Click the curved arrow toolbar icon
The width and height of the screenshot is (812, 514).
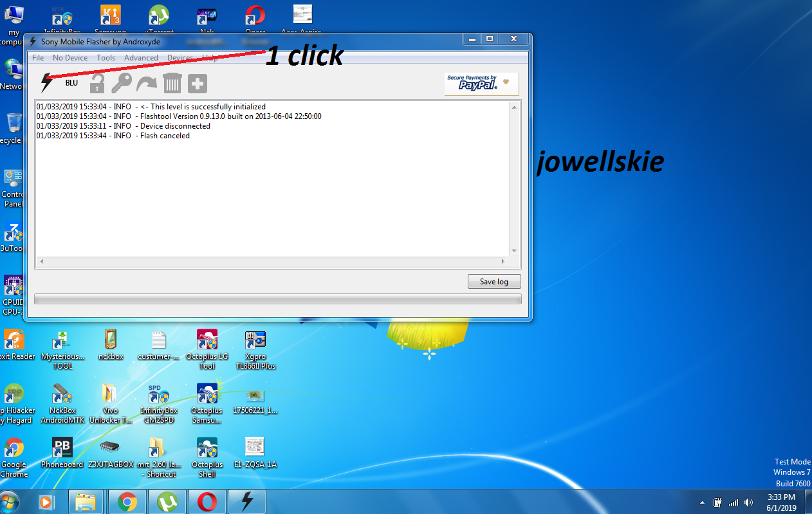point(147,83)
